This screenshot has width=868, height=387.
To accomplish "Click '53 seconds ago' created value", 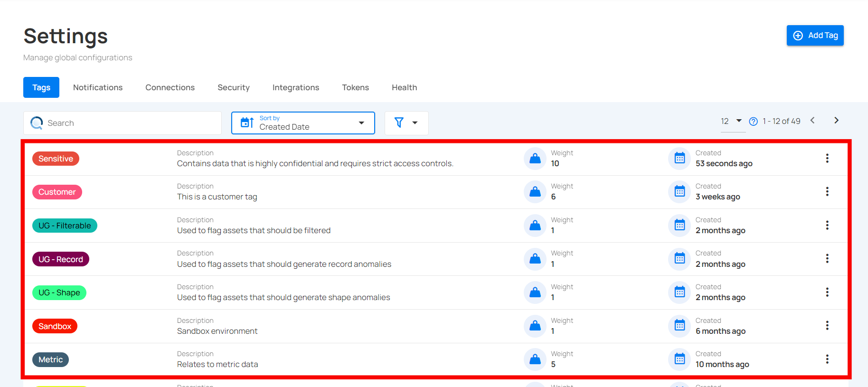I will 724,163.
